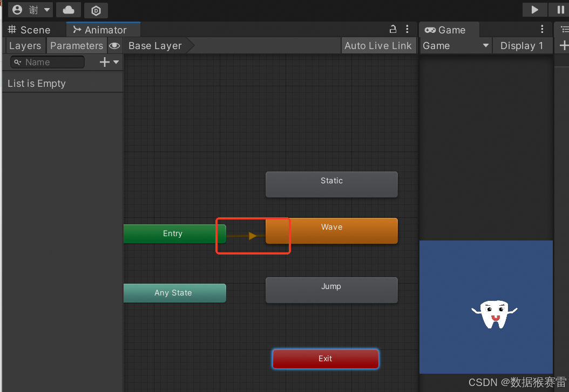Open the Game view overflow menu icon

[542, 29]
